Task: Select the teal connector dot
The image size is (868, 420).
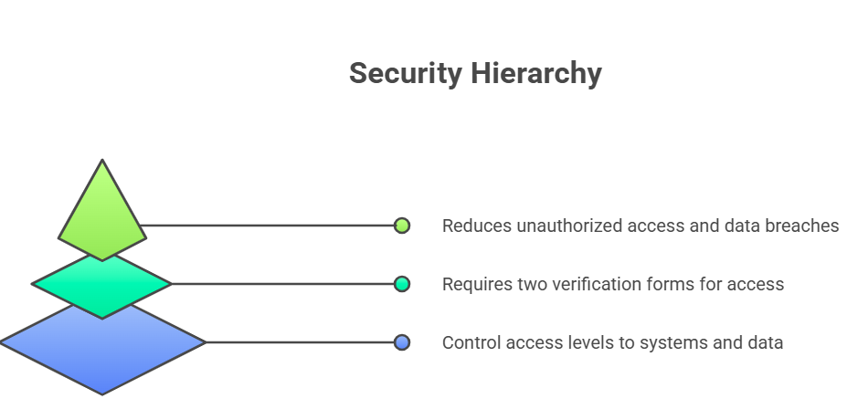Action: tap(402, 285)
